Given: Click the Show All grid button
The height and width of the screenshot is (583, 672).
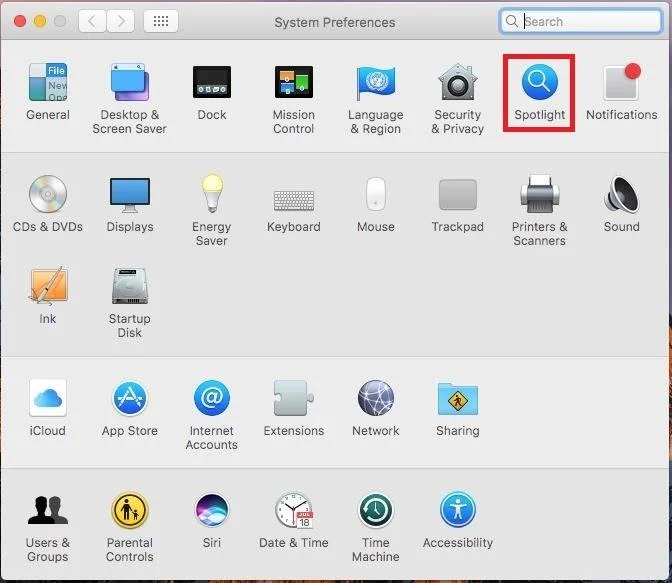Looking at the screenshot, I should (x=161, y=21).
